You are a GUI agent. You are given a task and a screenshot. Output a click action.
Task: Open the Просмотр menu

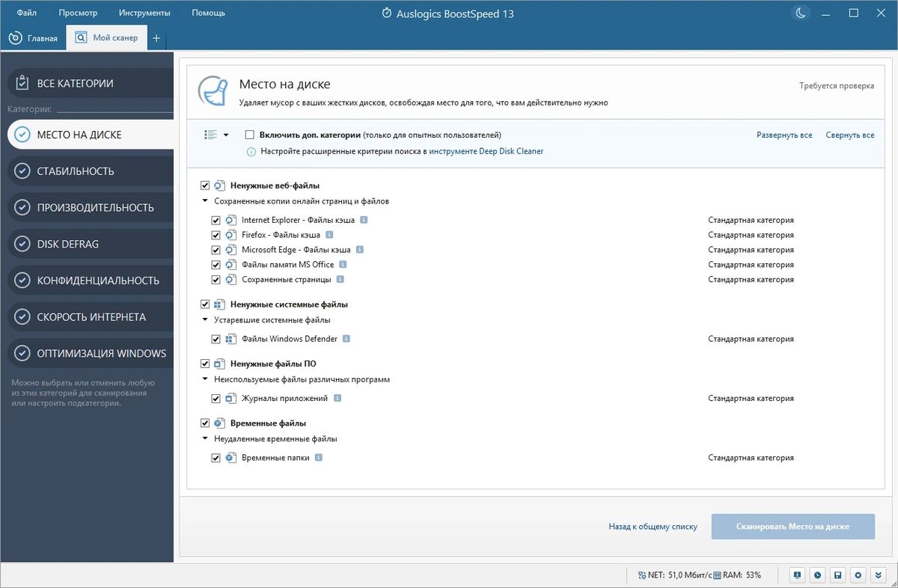coord(78,13)
